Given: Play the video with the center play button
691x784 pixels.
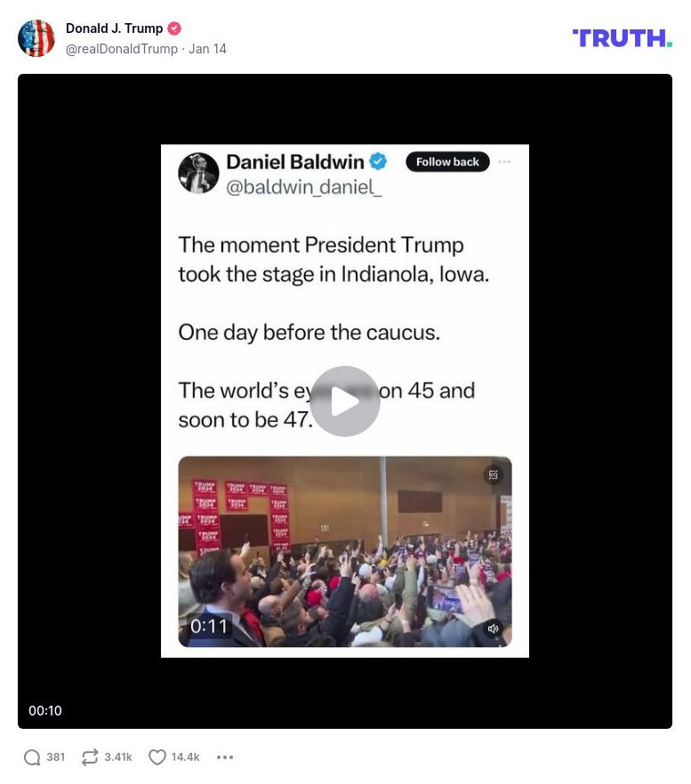Looking at the screenshot, I should click(x=345, y=401).
